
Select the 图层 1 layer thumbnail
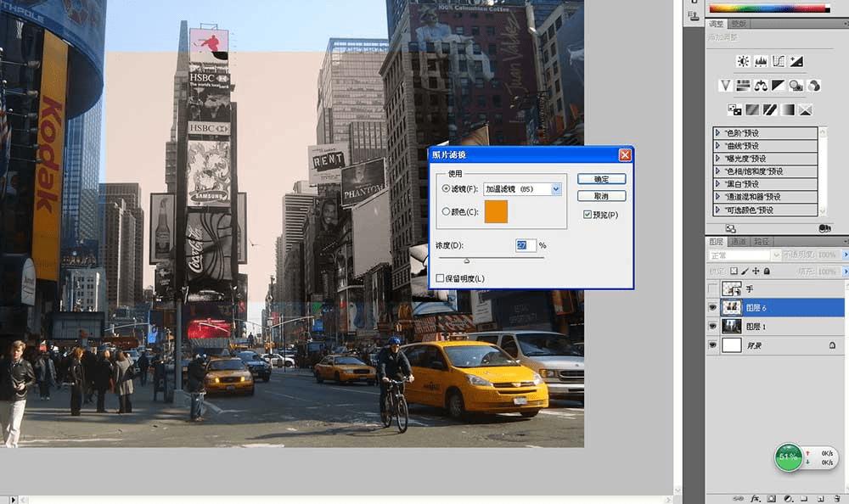(x=732, y=327)
